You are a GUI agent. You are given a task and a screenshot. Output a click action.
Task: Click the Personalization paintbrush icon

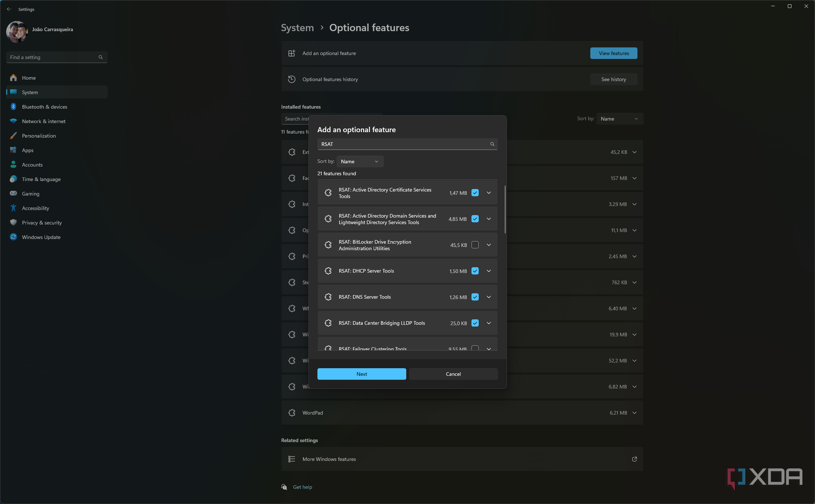coord(13,135)
